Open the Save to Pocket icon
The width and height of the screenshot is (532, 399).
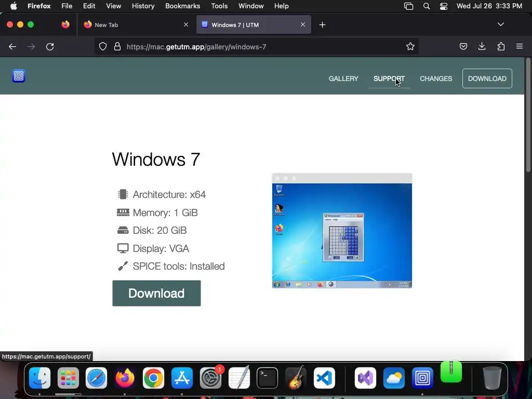[463, 46]
